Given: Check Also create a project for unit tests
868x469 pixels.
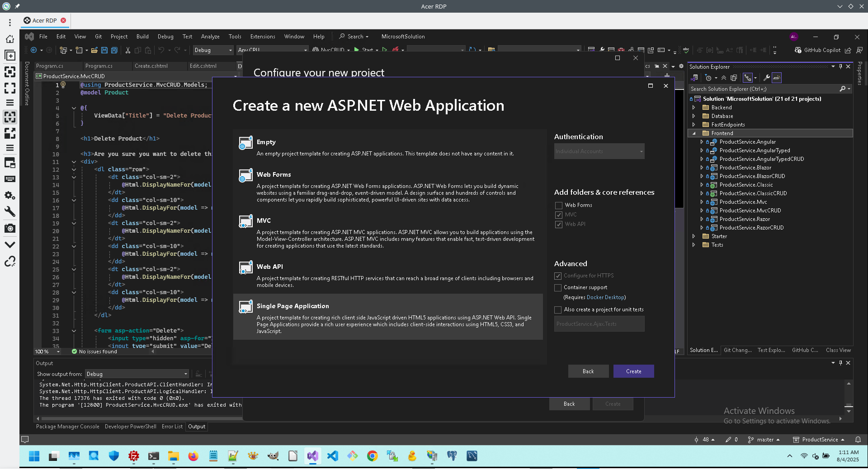Looking at the screenshot, I should pyautogui.click(x=558, y=310).
